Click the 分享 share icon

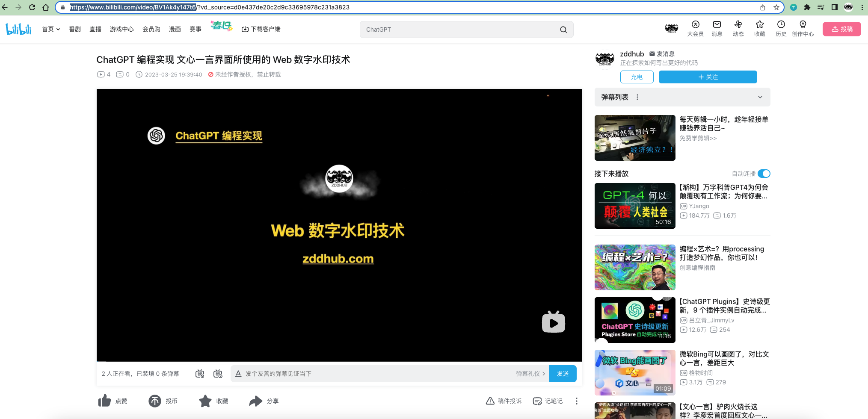tap(256, 401)
